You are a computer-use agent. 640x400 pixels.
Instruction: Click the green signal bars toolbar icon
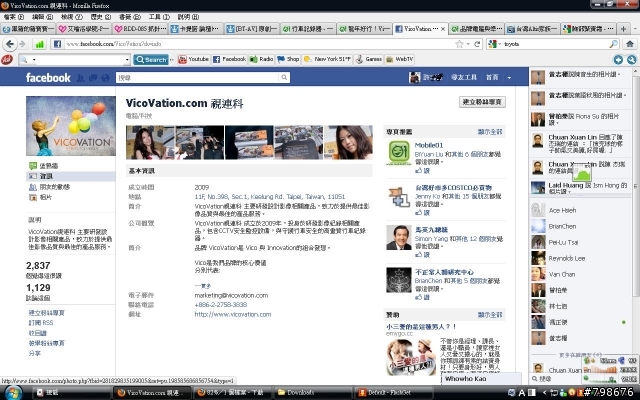39,44
